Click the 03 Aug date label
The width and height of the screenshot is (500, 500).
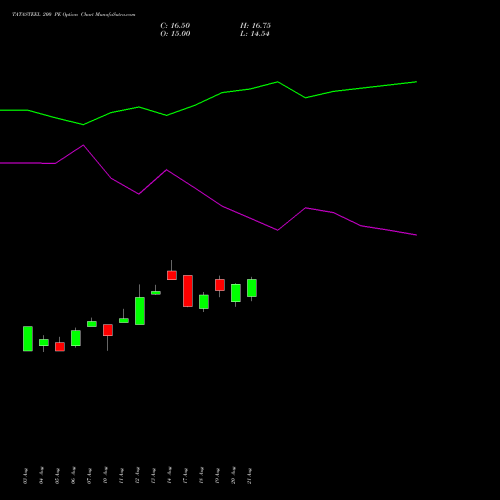pyautogui.click(x=26, y=476)
